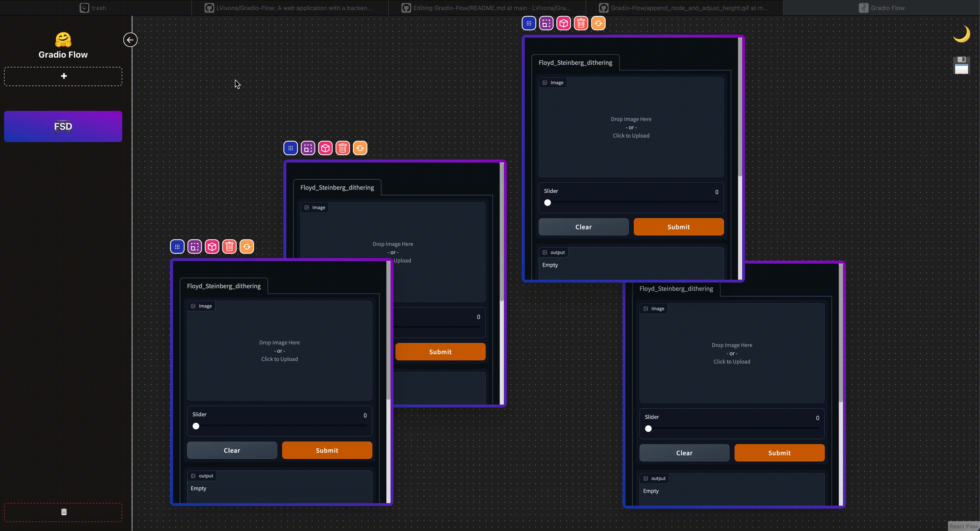This screenshot has width=980, height=531.
Task: Toggle image checkbox in top-right node
Action: (545, 82)
